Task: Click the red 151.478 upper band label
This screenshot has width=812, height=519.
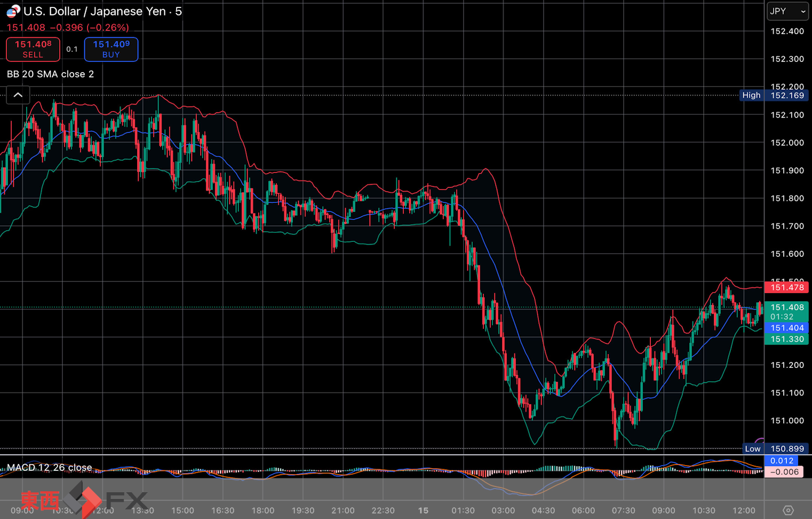Action: 787,288
